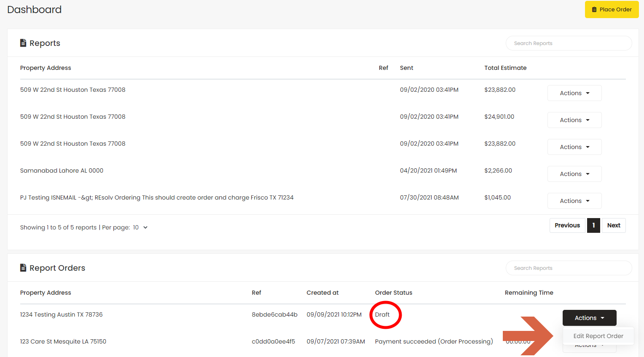
Task: Click the Dashboard page heading
Action: [34, 9]
